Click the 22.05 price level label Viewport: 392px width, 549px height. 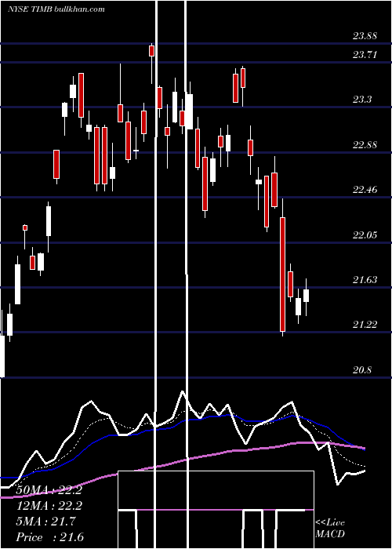[365, 235]
